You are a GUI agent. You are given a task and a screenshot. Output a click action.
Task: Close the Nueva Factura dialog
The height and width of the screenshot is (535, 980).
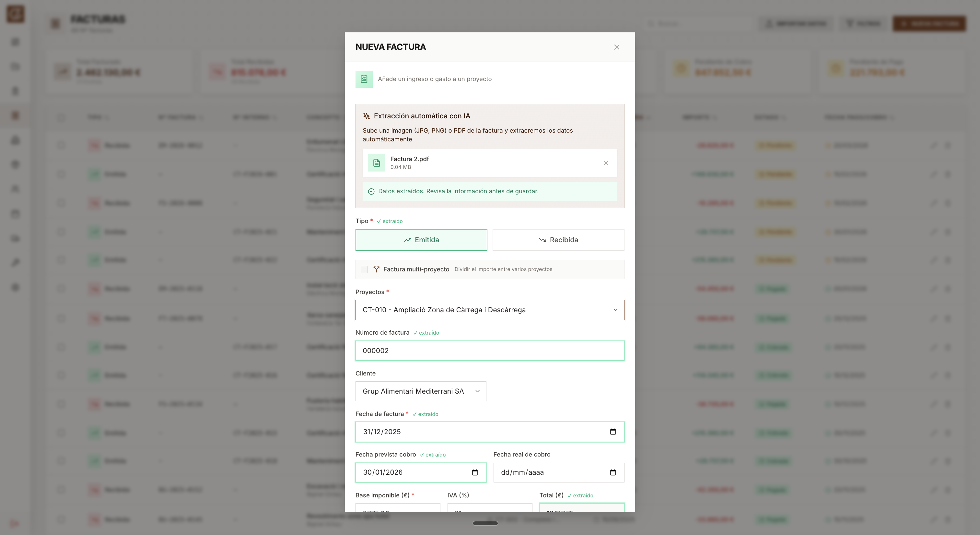tap(617, 47)
